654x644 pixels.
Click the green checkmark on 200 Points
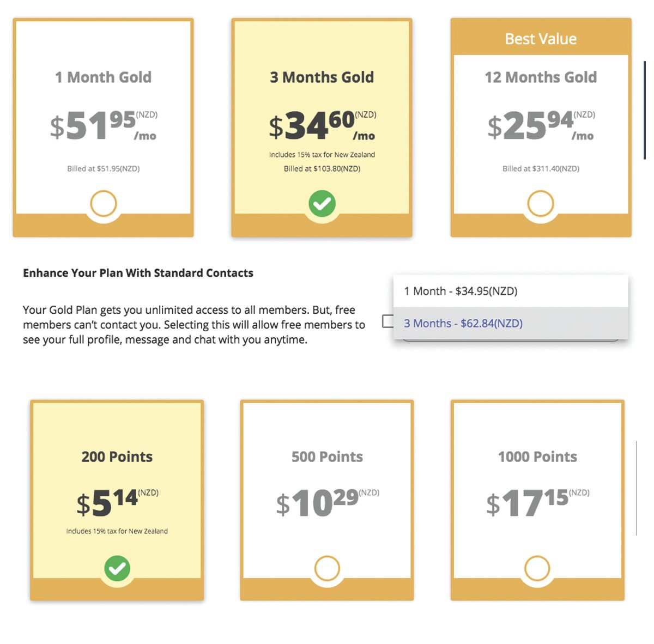pos(117,569)
